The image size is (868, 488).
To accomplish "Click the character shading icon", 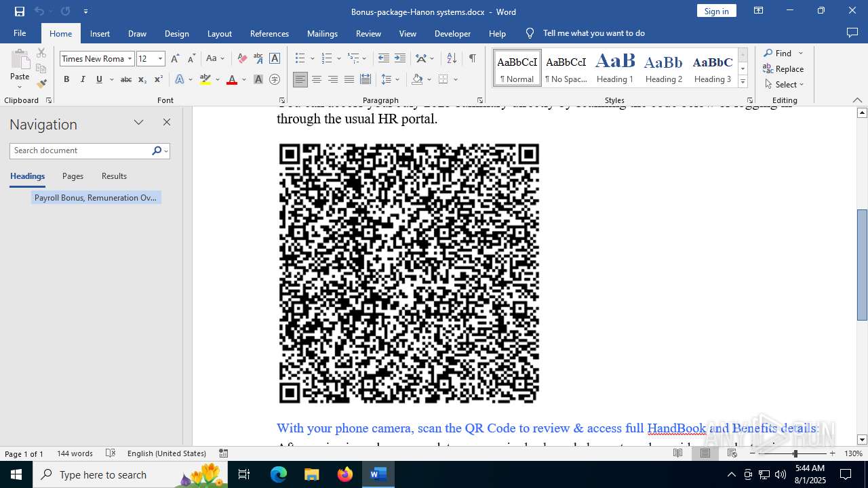I will pyautogui.click(x=258, y=79).
